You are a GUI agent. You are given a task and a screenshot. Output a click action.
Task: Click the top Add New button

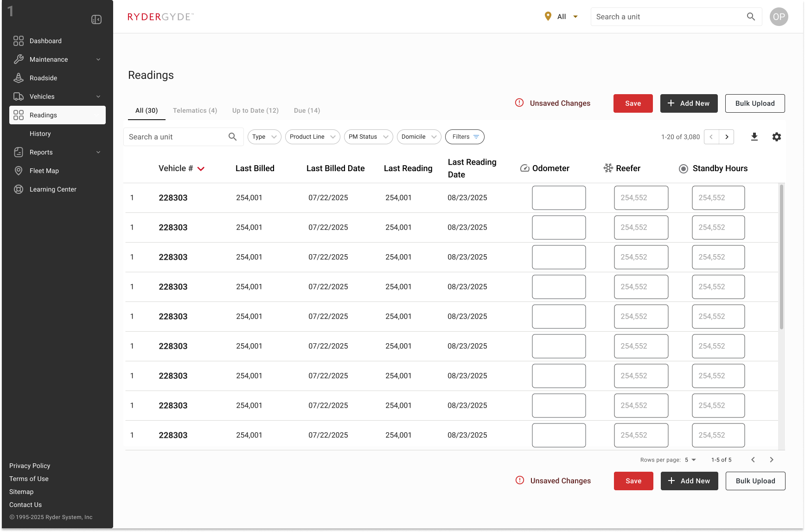click(689, 103)
